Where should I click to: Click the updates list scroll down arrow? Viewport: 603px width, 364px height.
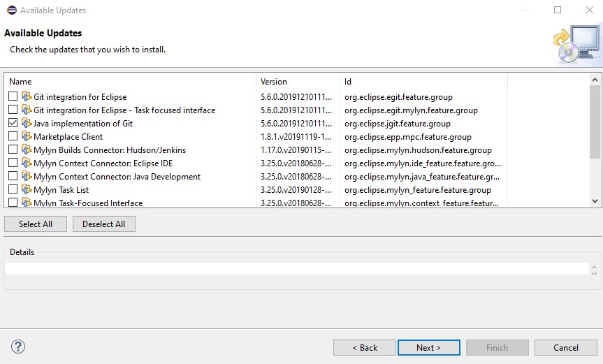(x=595, y=201)
